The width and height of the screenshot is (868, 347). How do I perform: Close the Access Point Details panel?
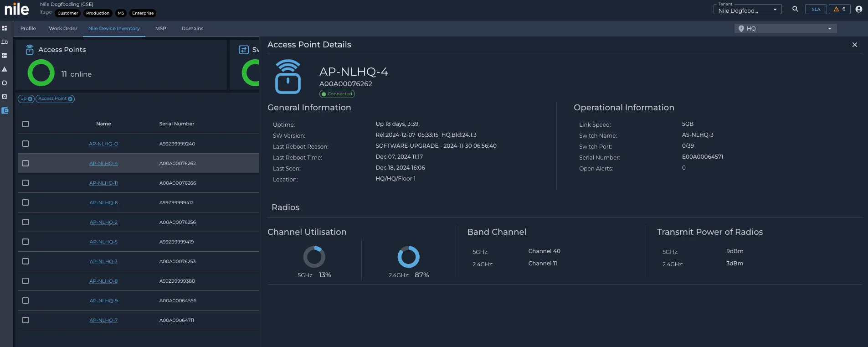pyautogui.click(x=855, y=45)
